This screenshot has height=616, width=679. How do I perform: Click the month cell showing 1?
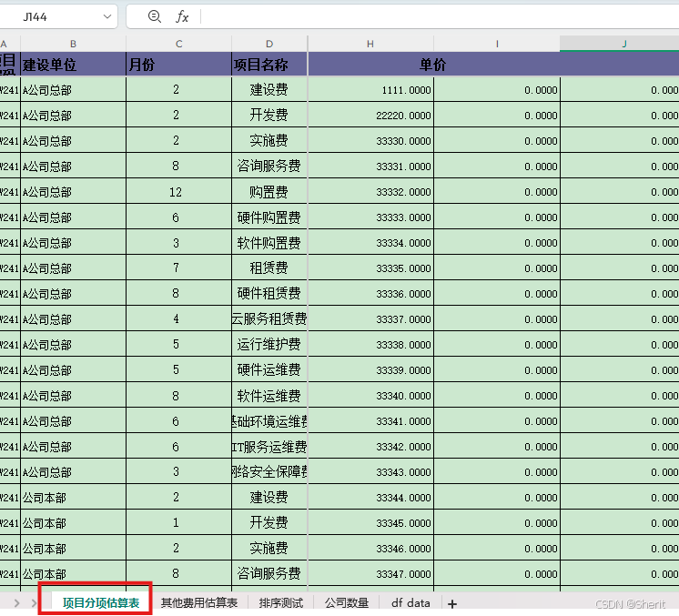pos(178,523)
